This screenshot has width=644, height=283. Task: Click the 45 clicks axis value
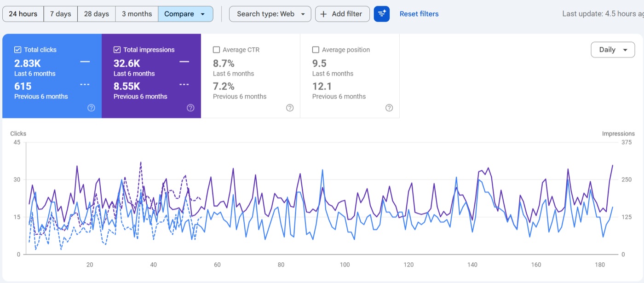(x=17, y=142)
